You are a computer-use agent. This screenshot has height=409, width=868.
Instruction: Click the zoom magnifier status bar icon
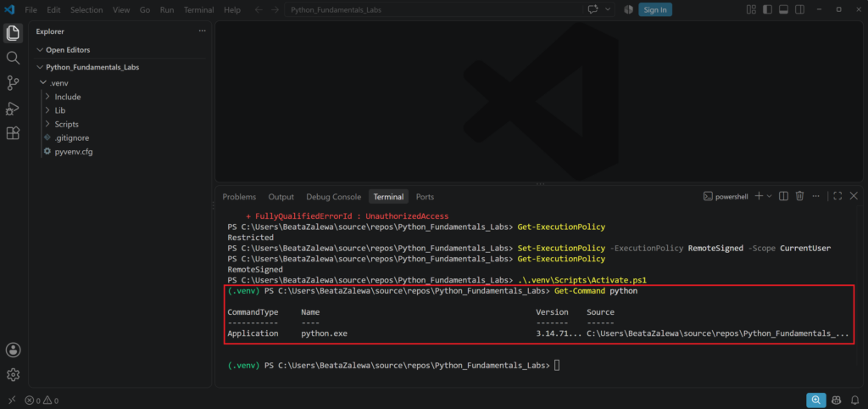(x=816, y=400)
